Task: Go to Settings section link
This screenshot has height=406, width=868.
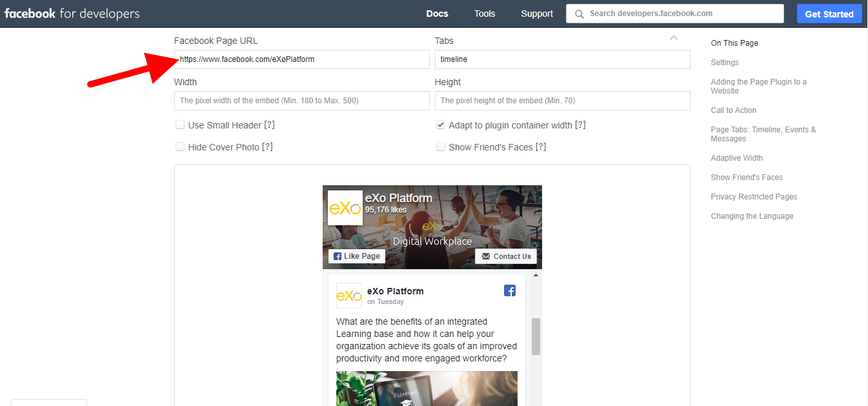Action: tap(725, 63)
